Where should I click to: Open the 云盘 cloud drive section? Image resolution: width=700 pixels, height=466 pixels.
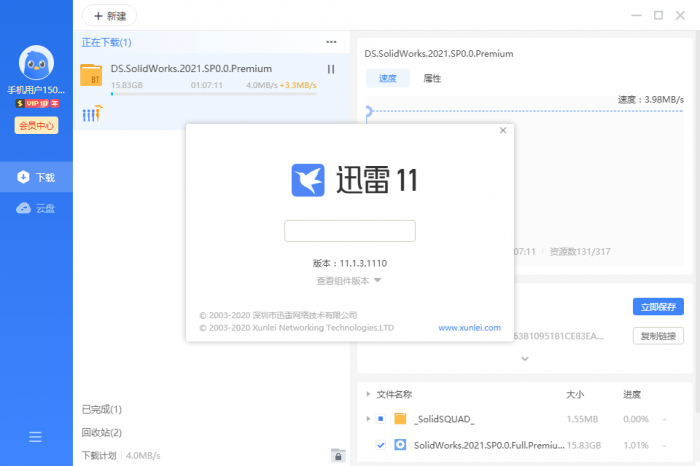pyautogui.click(x=36, y=208)
